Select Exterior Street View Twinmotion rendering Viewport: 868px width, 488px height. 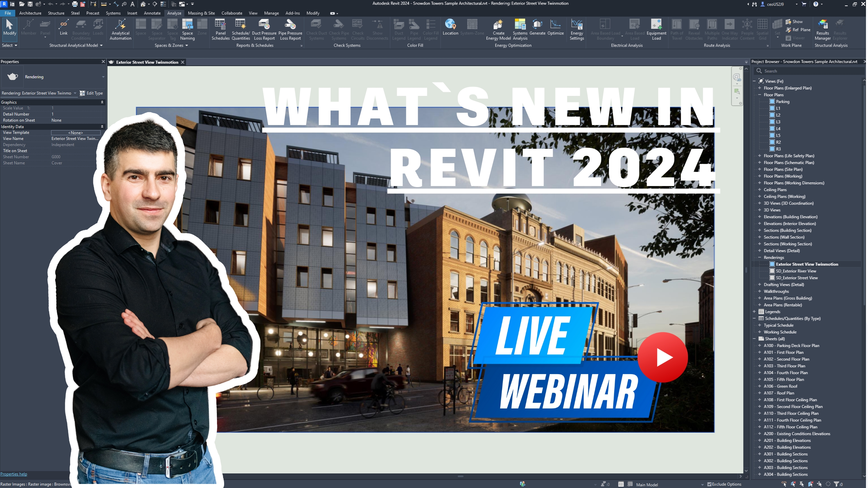[x=807, y=264]
